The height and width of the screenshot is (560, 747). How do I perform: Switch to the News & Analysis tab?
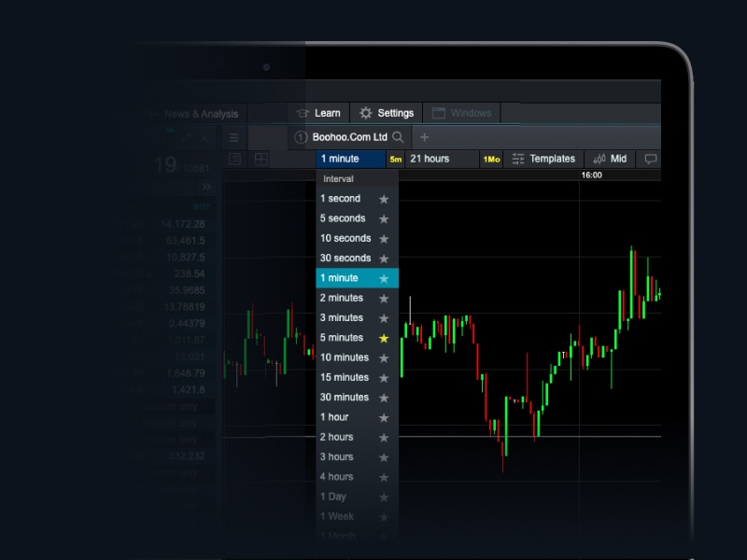204,113
